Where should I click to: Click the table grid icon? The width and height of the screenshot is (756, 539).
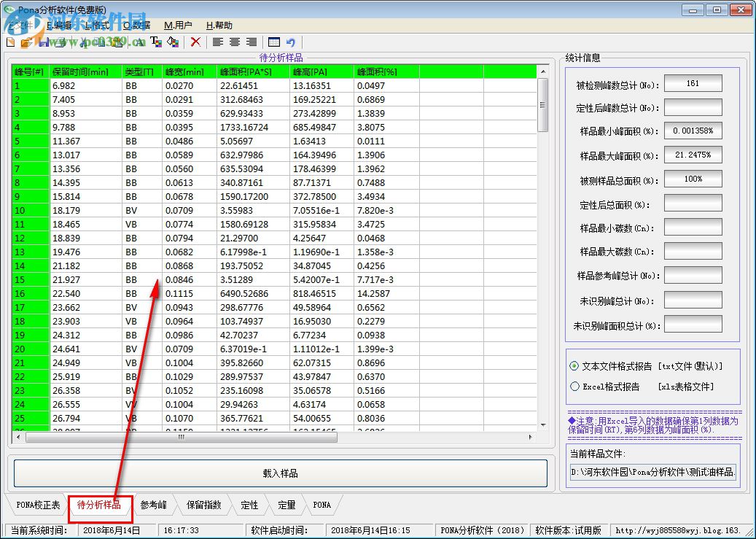tap(274, 42)
